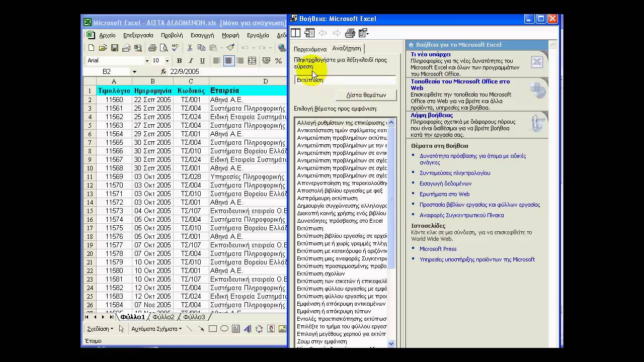
Task: Click keyword search field containing Εκτύπωση
Action: (x=345, y=80)
